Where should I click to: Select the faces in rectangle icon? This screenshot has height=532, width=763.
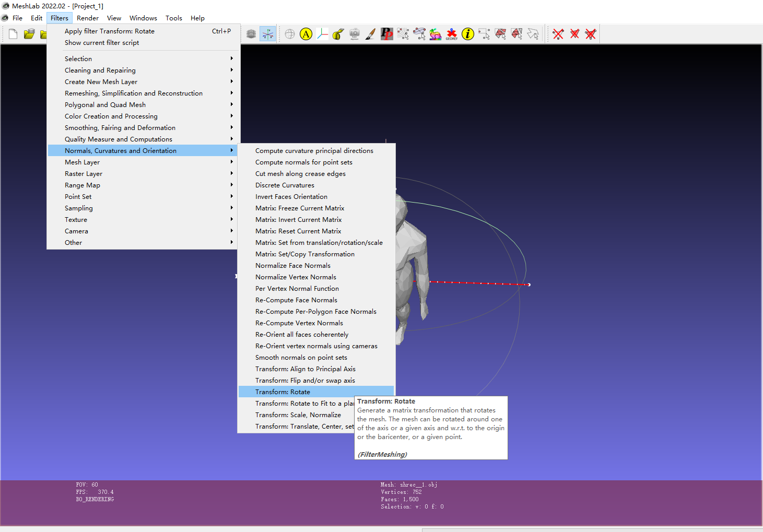coord(500,34)
